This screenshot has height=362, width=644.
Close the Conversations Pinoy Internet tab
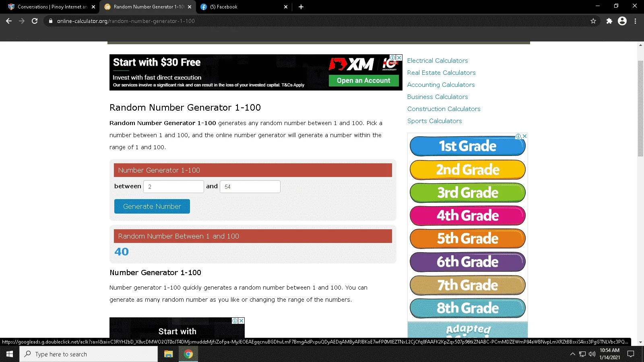coord(93,7)
